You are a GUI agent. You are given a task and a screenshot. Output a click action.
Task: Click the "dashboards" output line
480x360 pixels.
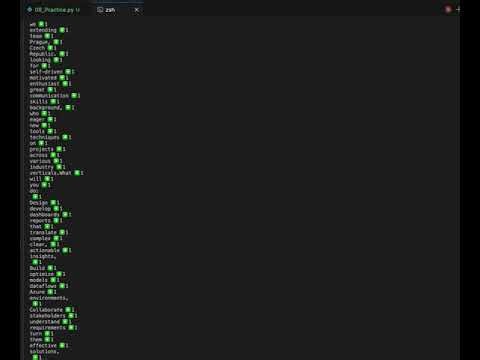(x=50, y=215)
